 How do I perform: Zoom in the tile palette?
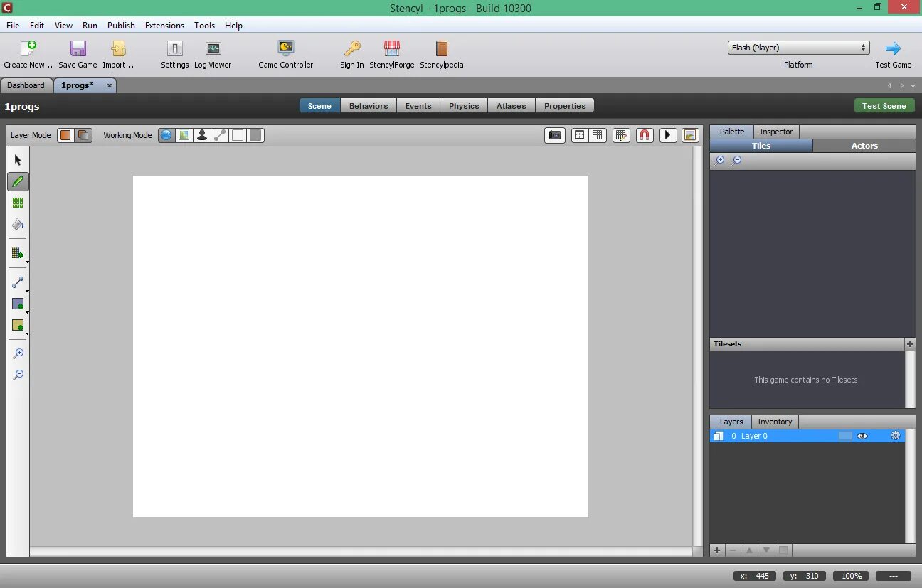[719, 161]
